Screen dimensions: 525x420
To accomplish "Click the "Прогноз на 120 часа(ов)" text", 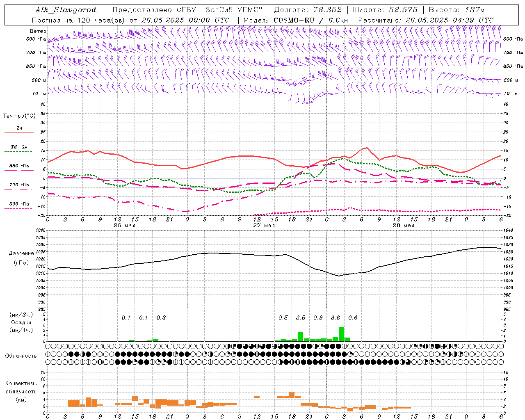I will click(x=79, y=20).
